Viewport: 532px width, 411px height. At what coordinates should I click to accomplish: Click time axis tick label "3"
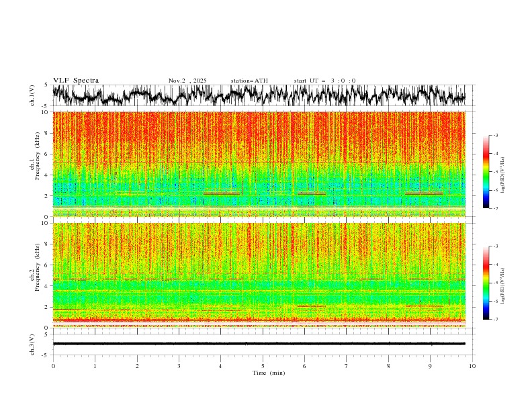coord(179,366)
